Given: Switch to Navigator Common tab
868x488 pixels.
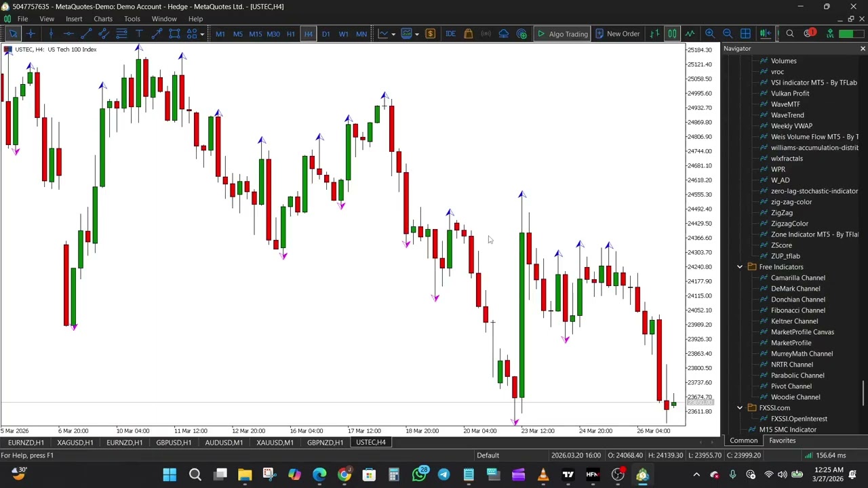Looking at the screenshot, I should (x=744, y=441).
